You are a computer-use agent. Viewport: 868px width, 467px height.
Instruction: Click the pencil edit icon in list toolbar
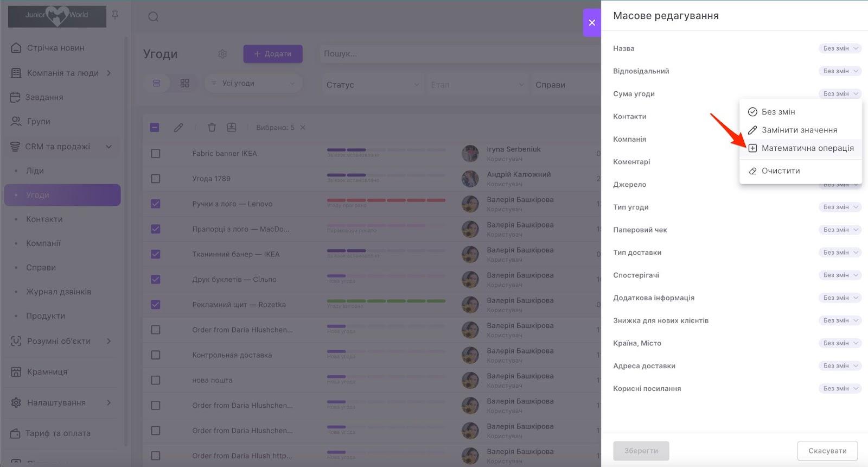click(x=178, y=128)
